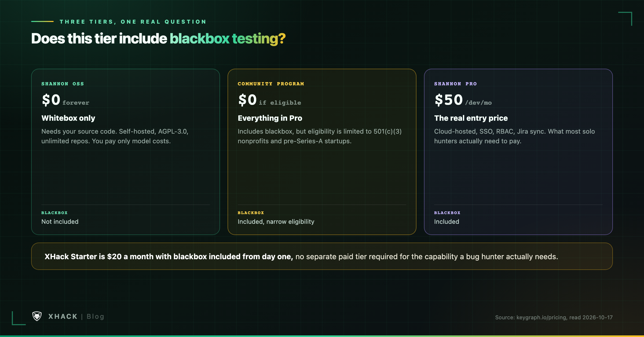Click the 'Whitebox only' heading
The image size is (644, 337).
[x=68, y=118]
